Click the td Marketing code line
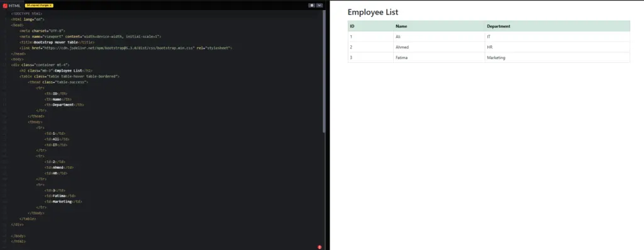 [64, 202]
